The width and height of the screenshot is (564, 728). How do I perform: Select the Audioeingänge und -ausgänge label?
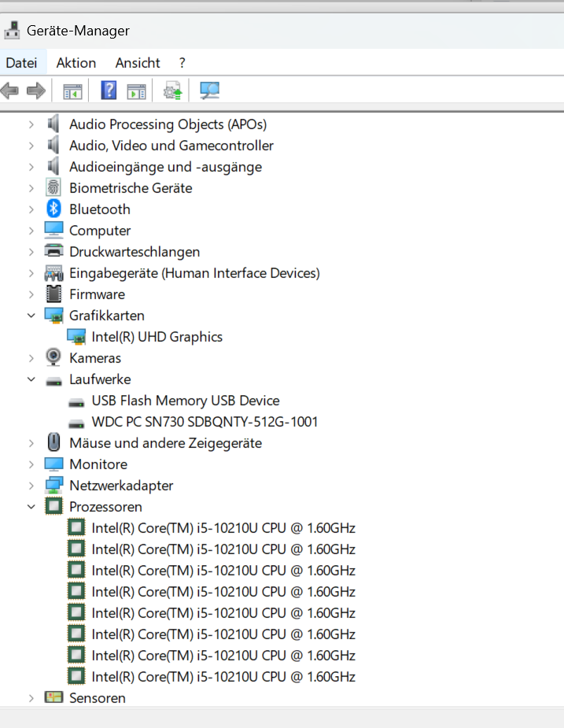(166, 167)
